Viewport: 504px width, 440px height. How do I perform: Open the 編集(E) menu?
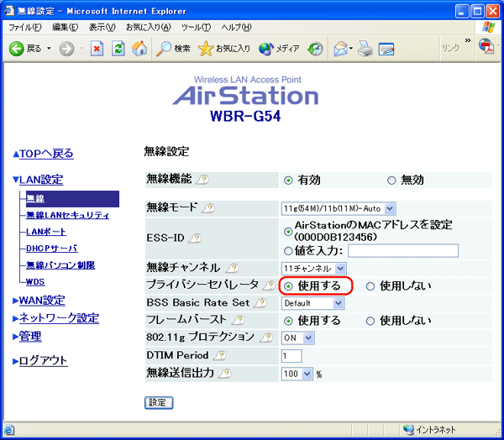[66, 28]
